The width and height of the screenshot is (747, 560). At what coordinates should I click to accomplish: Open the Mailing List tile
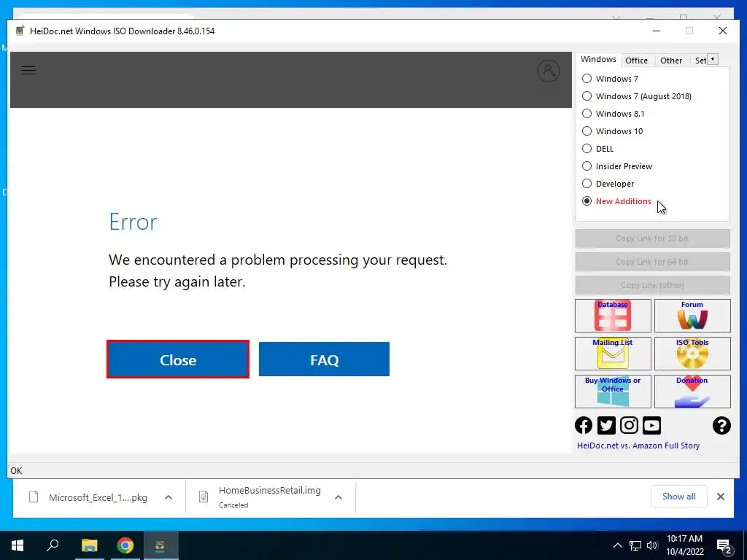[613, 354]
